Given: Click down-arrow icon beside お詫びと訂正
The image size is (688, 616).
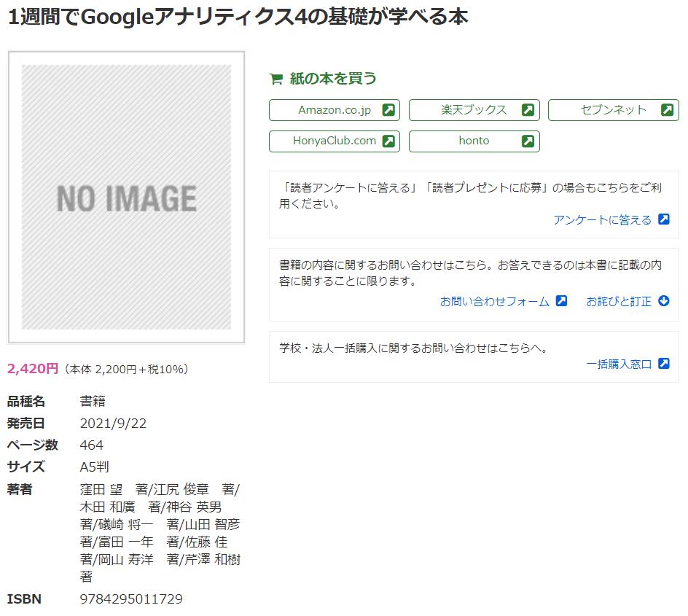Looking at the screenshot, I should pyautogui.click(x=664, y=300).
